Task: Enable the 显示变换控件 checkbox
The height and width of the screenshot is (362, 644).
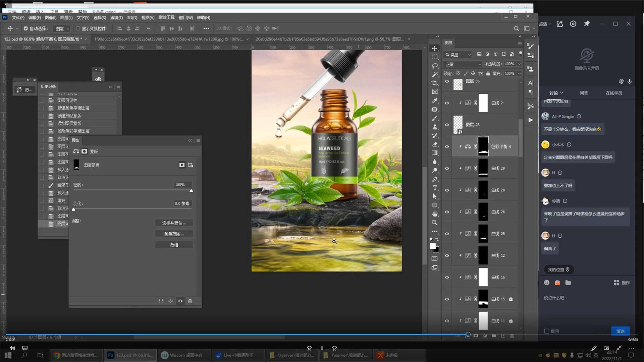Action: [x=78, y=28]
